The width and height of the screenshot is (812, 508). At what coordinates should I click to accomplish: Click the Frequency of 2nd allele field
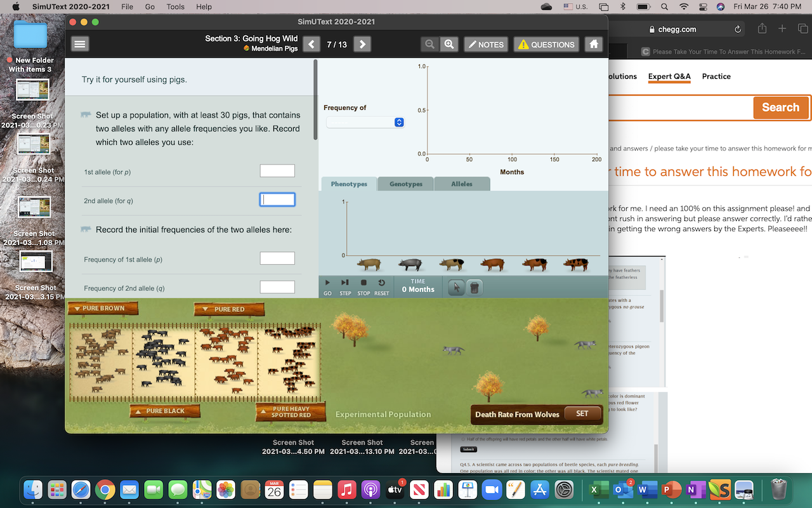tap(277, 287)
